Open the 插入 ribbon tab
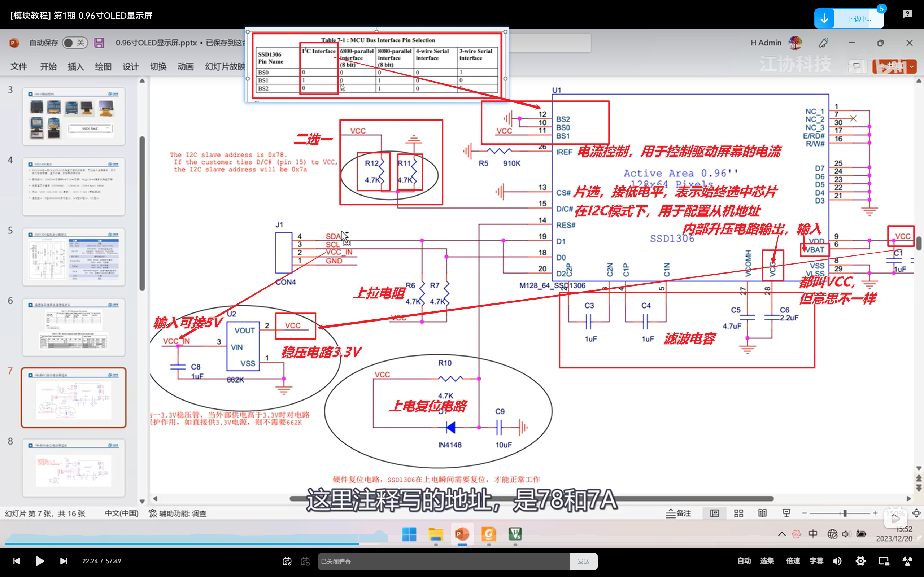 pos(75,67)
